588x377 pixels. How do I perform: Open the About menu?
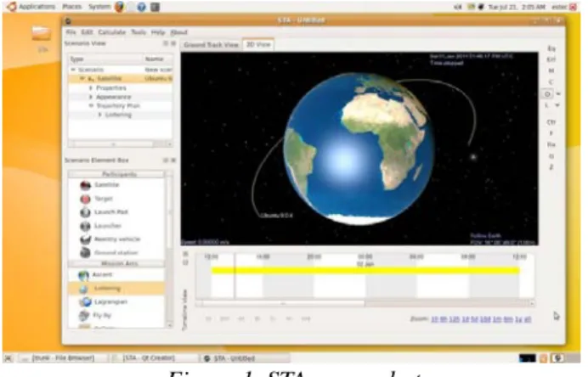coord(179,32)
